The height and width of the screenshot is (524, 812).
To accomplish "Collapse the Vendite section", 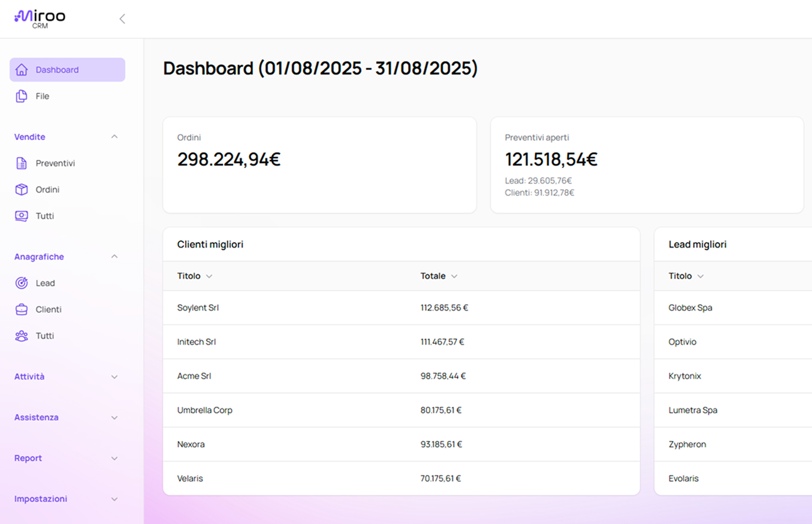I will tap(114, 137).
